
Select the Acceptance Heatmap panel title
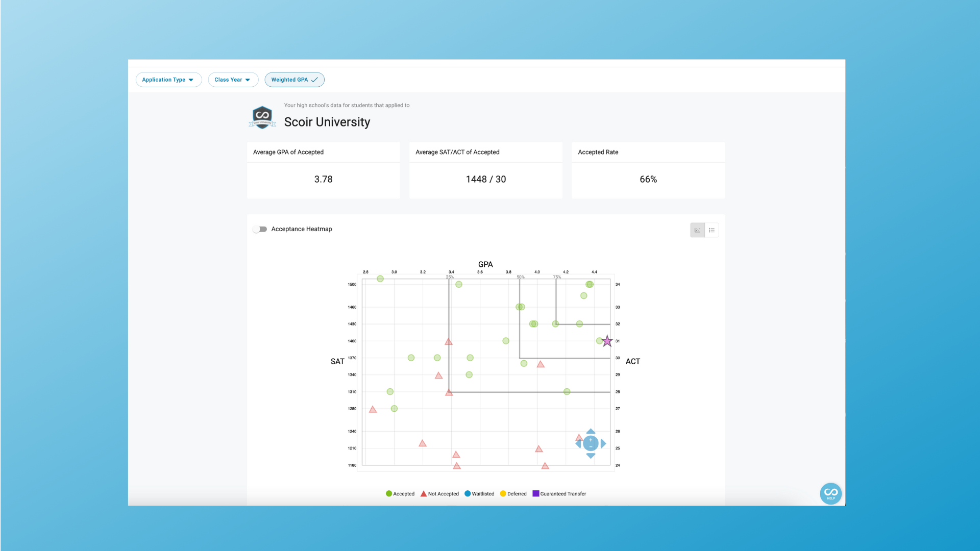302,228
